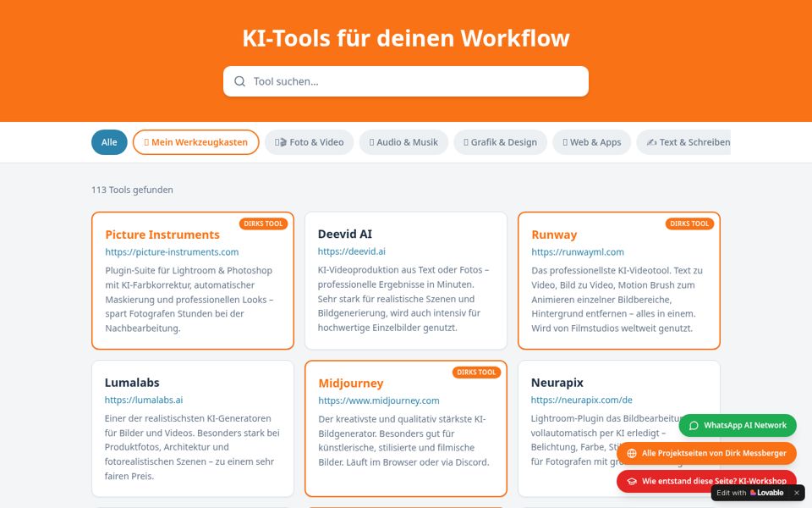Image resolution: width=812 pixels, height=508 pixels.
Task: Filter by Foto & Video
Action: point(310,142)
